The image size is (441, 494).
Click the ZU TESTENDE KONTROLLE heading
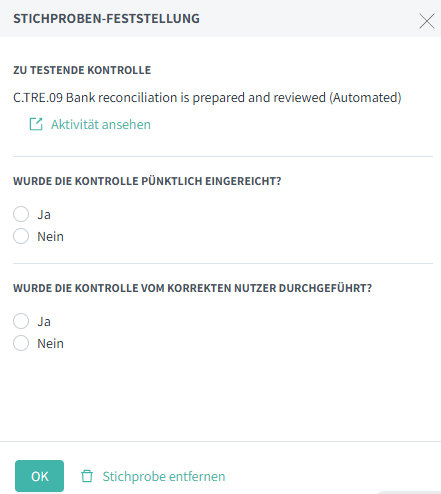(x=82, y=70)
